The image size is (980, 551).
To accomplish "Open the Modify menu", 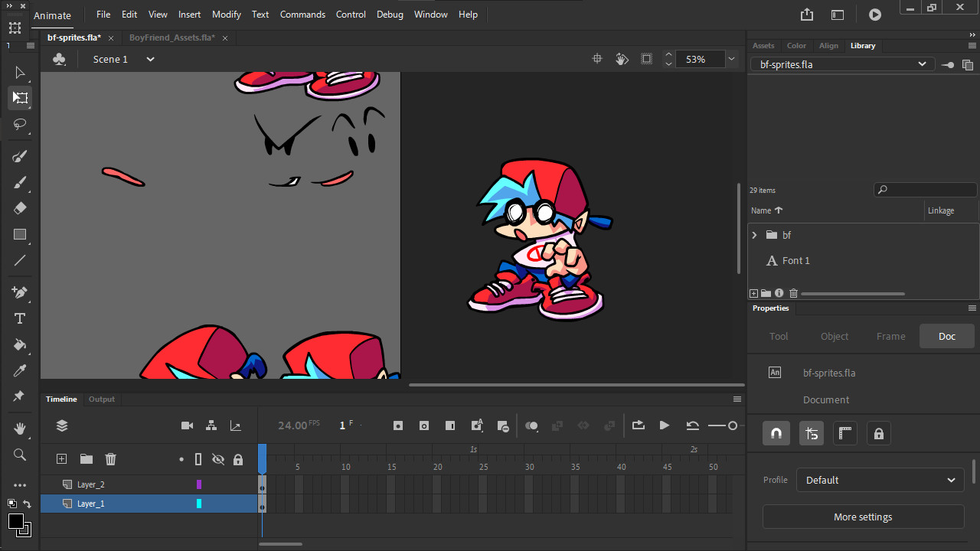I will [227, 15].
